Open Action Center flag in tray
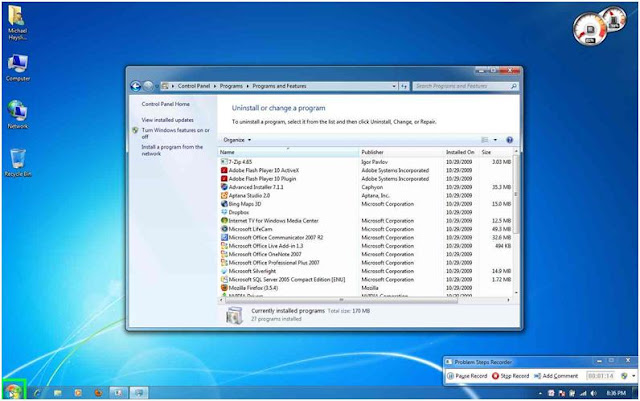 pyautogui.click(x=562, y=393)
